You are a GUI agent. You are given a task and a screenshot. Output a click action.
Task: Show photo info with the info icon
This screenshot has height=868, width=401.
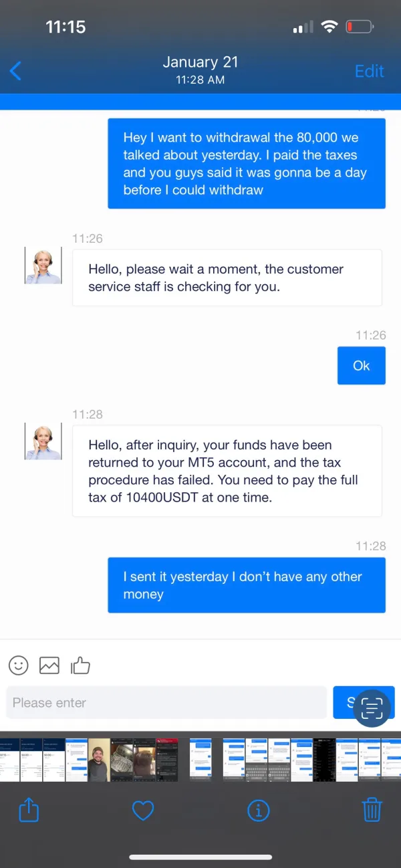coord(258,810)
